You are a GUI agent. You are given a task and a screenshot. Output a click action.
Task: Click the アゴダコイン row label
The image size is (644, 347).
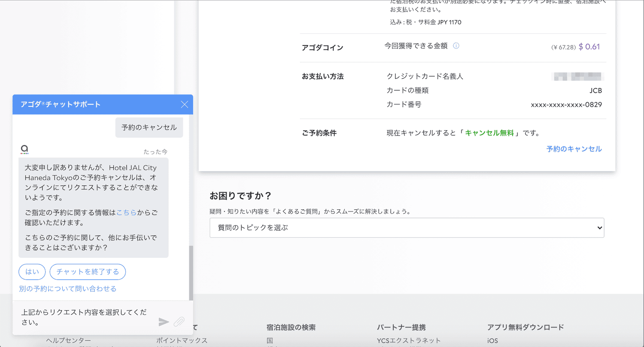[322, 48]
